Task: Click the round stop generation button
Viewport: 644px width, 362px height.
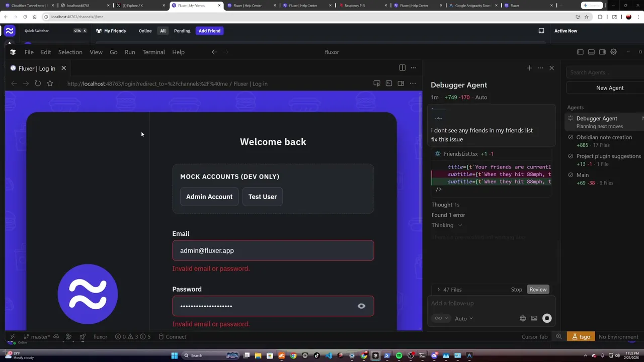Action: point(547,318)
